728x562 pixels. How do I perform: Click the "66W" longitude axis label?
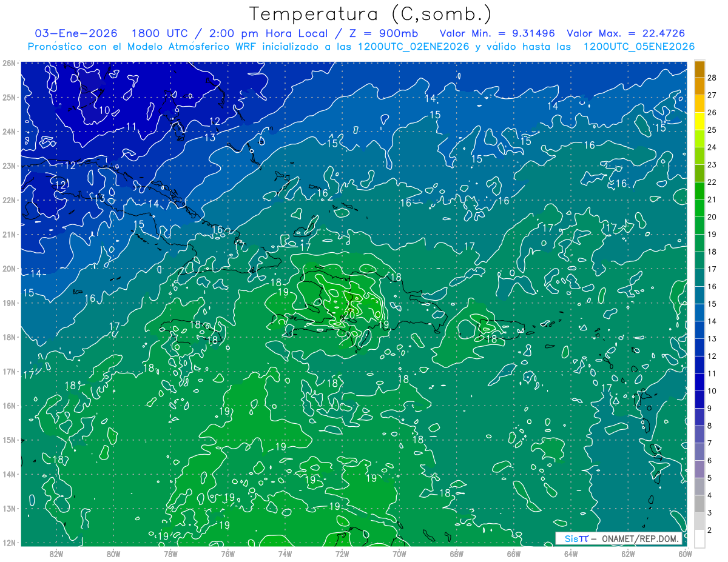click(x=514, y=554)
